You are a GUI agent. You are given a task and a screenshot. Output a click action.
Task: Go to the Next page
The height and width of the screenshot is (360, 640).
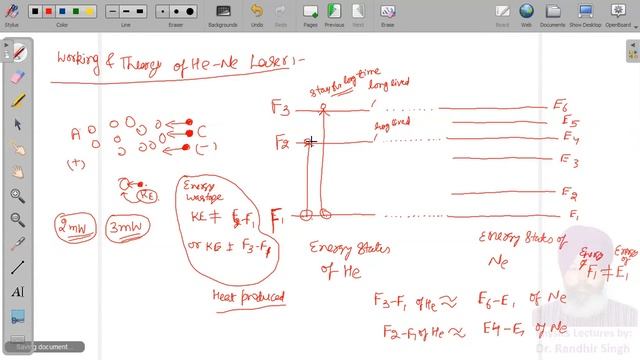pos(358,15)
